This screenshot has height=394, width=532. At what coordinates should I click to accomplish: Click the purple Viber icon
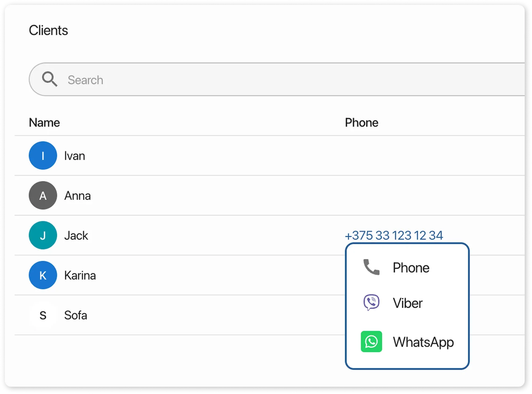[x=371, y=302]
